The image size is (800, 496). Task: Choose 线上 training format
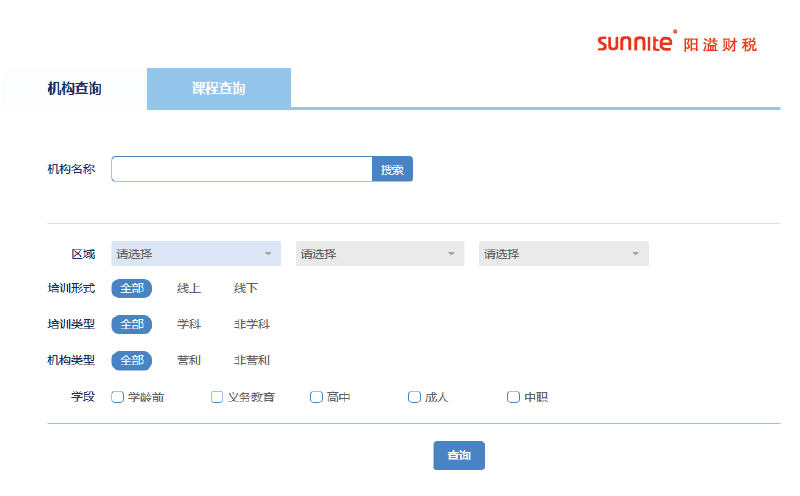[x=189, y=288]
